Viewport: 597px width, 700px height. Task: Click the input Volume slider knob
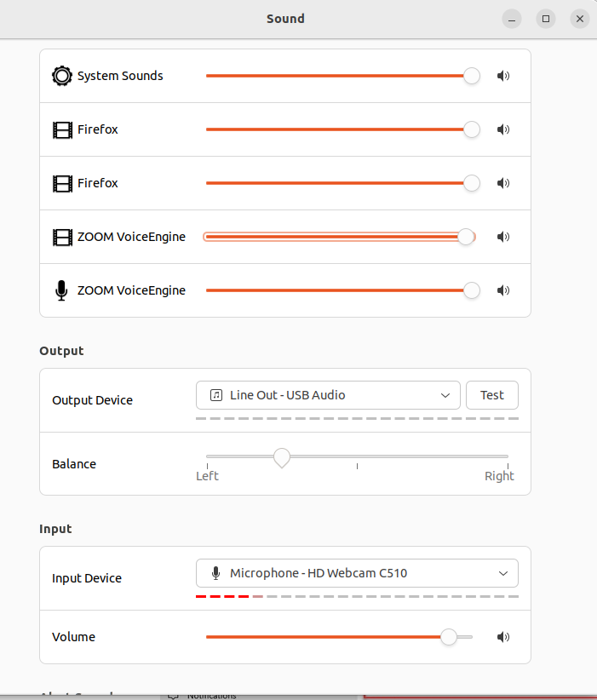(x=449, y=637)
